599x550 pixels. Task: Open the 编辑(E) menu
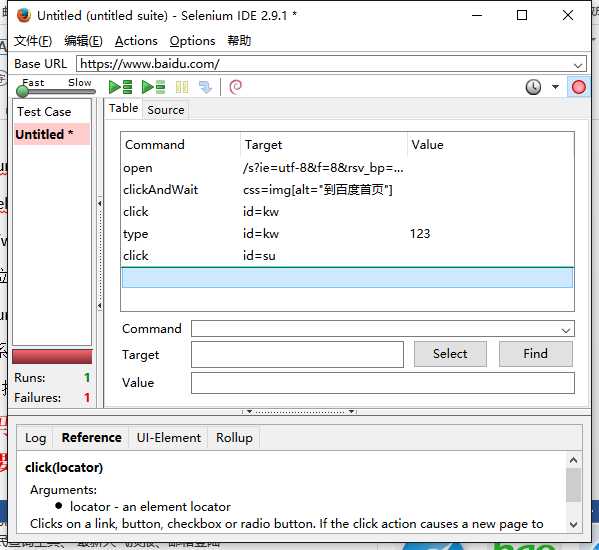(x=83, y=40)
